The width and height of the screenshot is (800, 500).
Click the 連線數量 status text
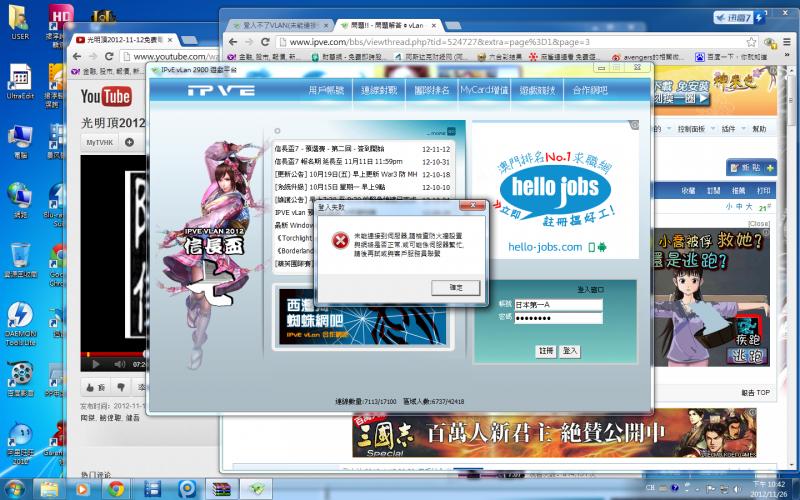pyautogui.click(x=365, y=402)
